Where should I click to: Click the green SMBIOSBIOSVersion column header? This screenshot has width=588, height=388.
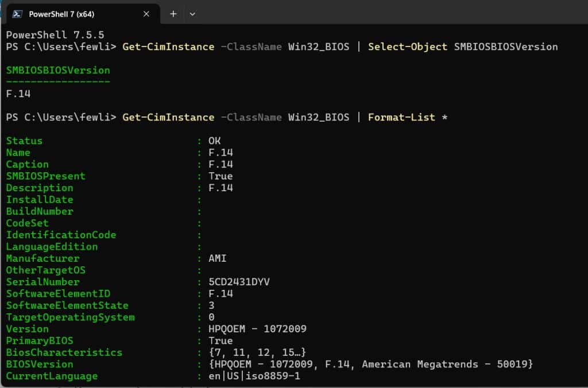click(58, 70)
